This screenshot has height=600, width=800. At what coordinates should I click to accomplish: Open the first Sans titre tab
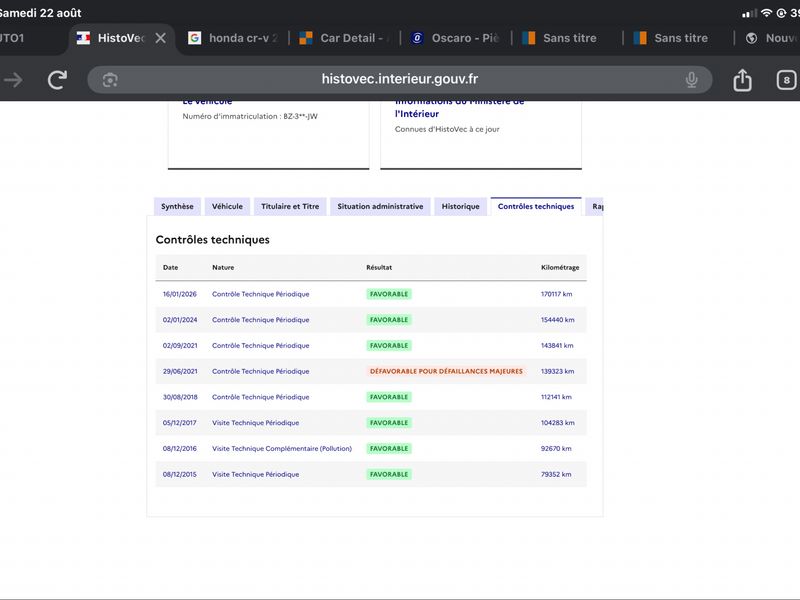click(x=560, y=38)
